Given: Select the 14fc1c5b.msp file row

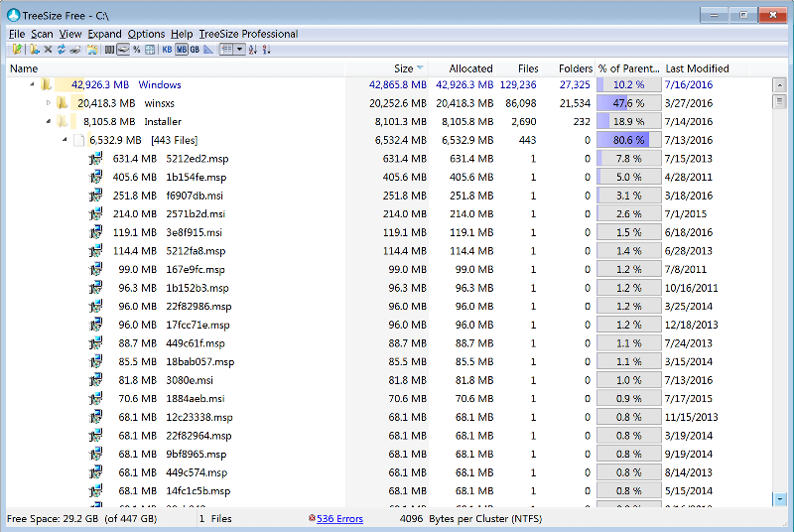Looking at the screenshot, I should click(387, 491).
